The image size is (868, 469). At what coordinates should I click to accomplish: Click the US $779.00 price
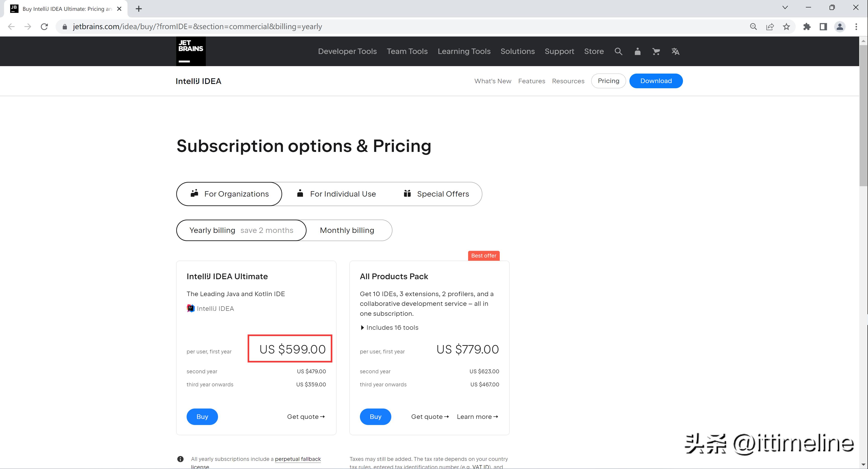[468, 349]
